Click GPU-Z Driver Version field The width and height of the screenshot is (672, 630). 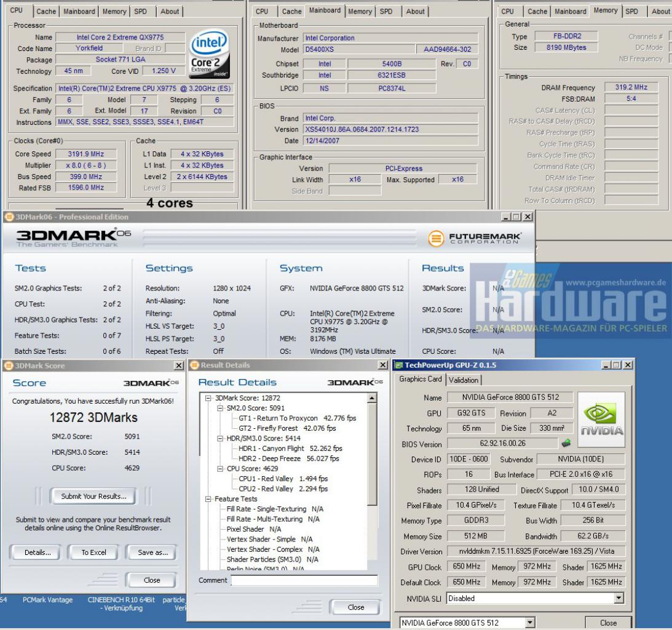pyautogui.click(x=536, y=551)
